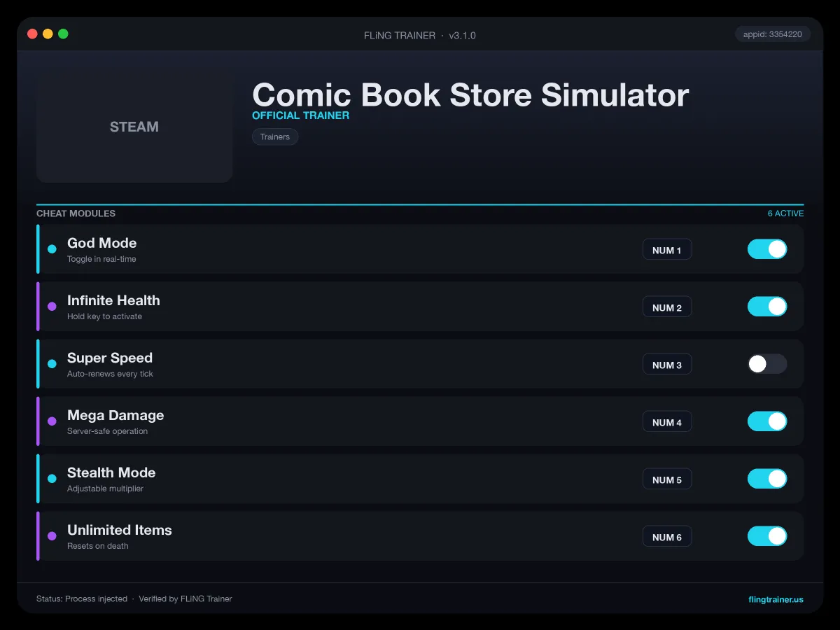Click the NUM 6 hotkey button
Screen dimensions: 840x630
[x=667, y=537]
